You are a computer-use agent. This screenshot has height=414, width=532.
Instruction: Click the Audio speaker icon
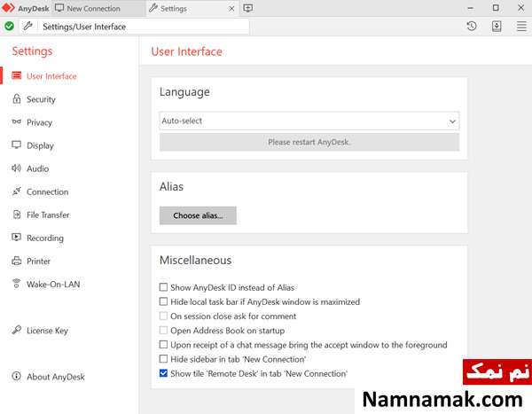click(x=16, y=168)
